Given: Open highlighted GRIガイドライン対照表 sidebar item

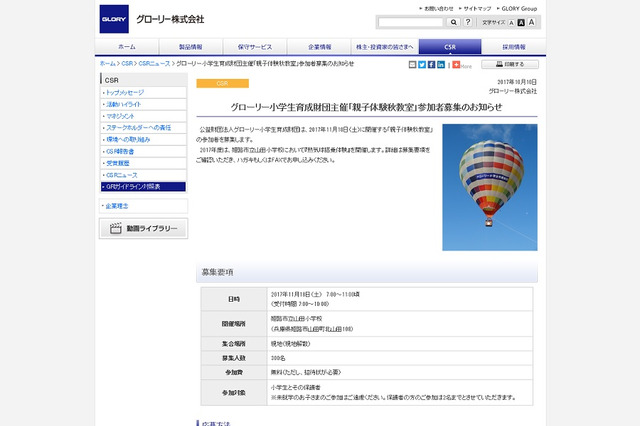Looking at the screenshot, I should 143,186.
